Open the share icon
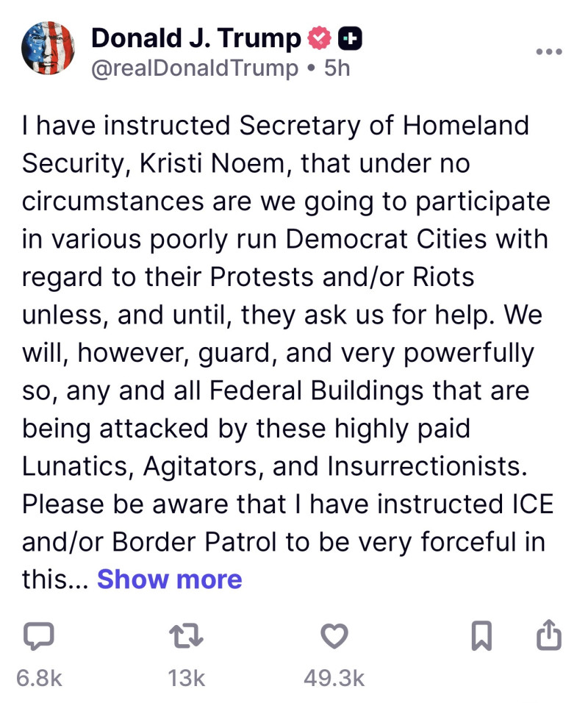The width and height of the screenshot is (588, 703). click(550, 637)
